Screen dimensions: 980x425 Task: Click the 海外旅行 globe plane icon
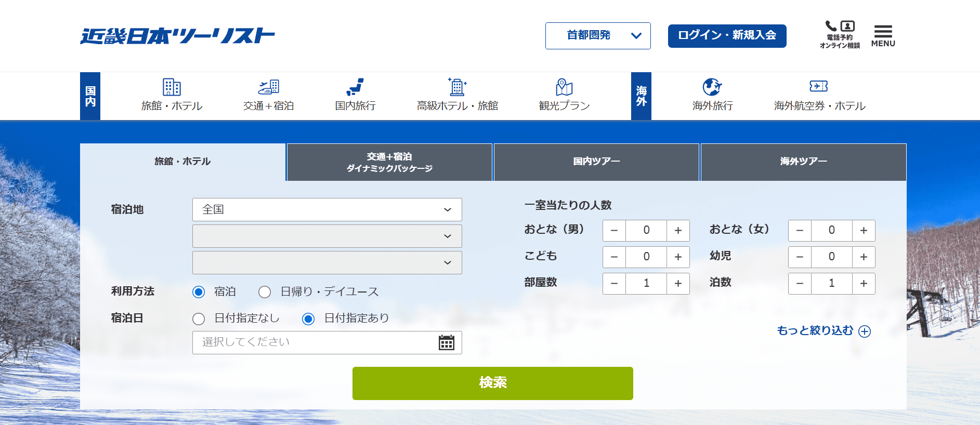(x=712, y=87)
